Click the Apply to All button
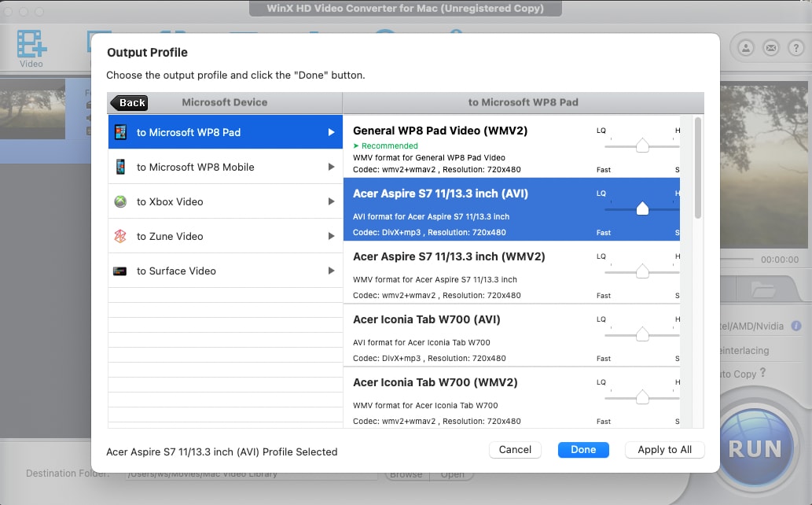This screenshot has width=812, height=505. point(664,449)
